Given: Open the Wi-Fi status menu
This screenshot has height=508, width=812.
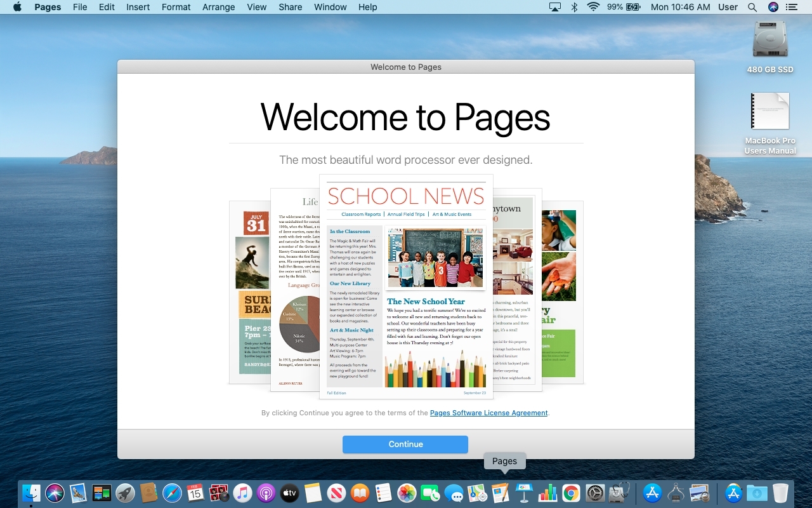Looking at the screenshot, I should pyautogui.click(x=594, y=7).
